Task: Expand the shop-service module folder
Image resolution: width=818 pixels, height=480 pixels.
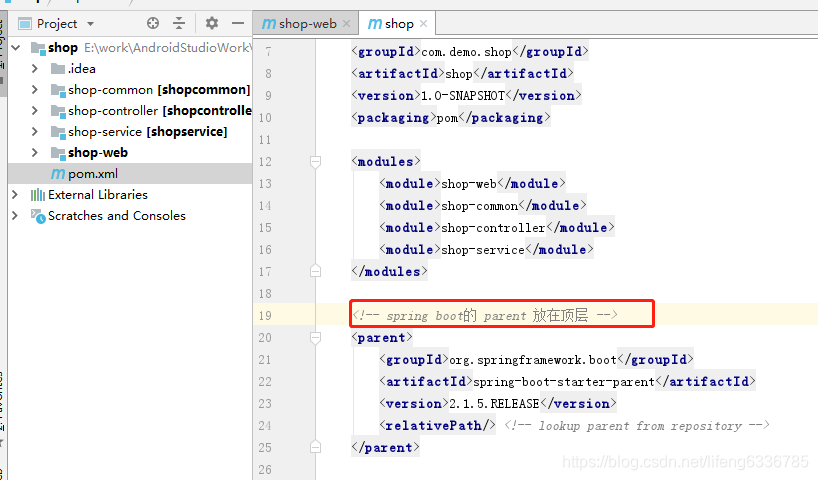Action: 34,131
